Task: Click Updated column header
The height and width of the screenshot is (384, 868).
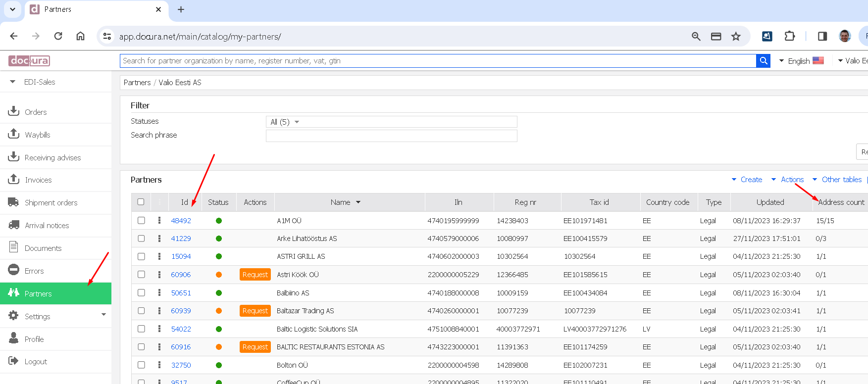Action: [770, 202]
